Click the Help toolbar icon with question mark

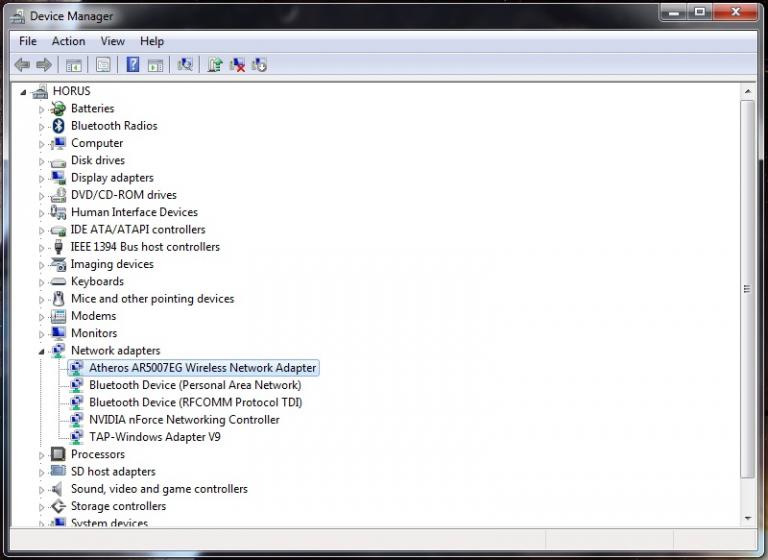[x=132, y=65]
